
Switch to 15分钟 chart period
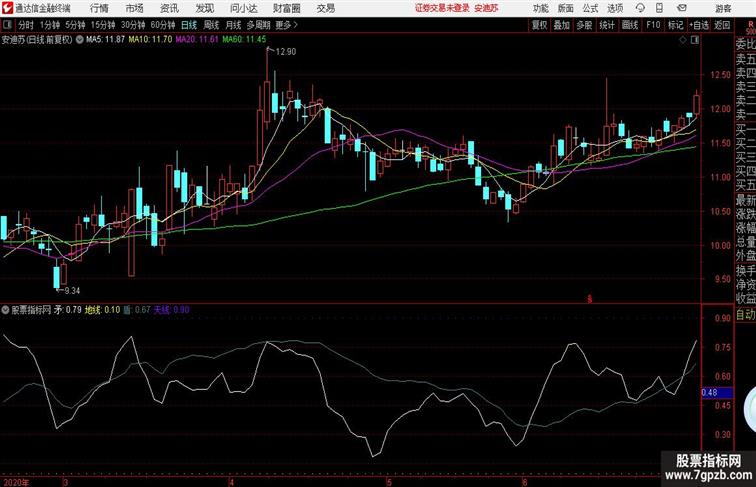click(103, 25)
